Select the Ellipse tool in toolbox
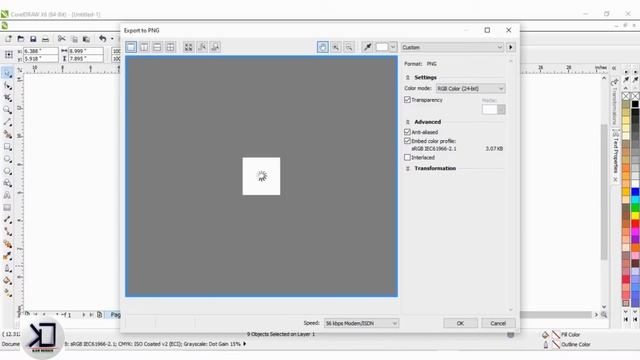Viewport: 640px width, 360px height. [7, 159]
